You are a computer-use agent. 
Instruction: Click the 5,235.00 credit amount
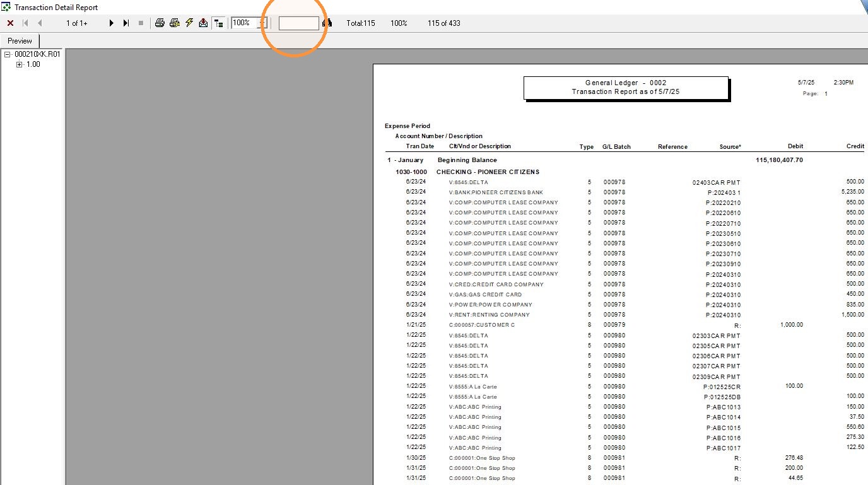[x=853, y=192]
